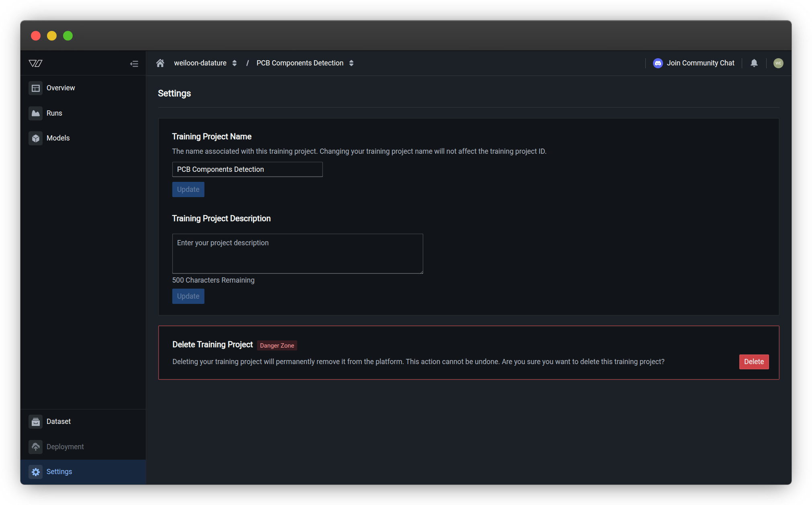The height and width of the screenshot is (505, 812).
Task: Click Update below the description box
Action: pos(188,296)
